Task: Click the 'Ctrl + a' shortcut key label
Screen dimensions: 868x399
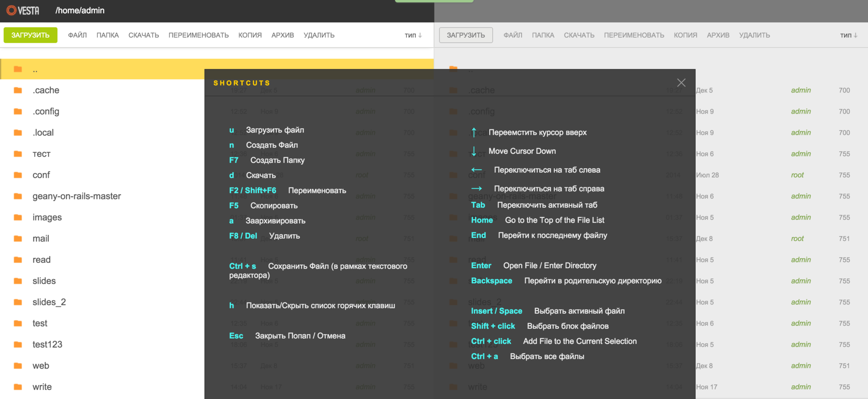Action: pos(484,356)
